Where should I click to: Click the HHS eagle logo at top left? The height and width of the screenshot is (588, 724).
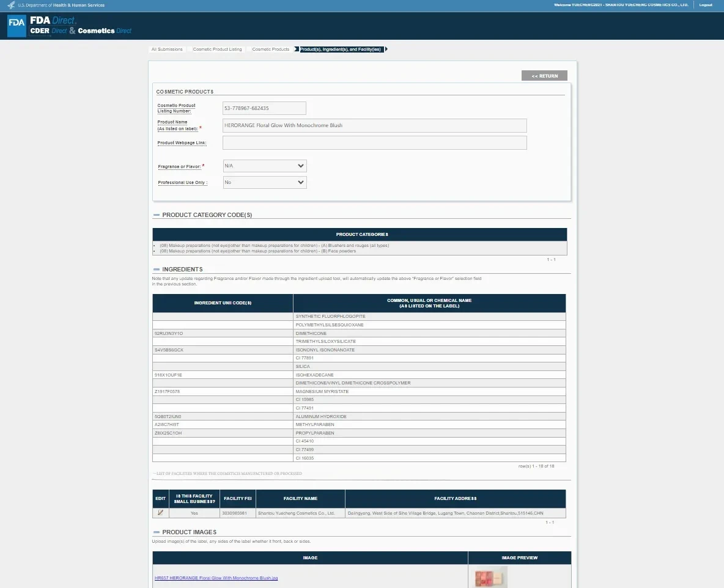[11, 5]
